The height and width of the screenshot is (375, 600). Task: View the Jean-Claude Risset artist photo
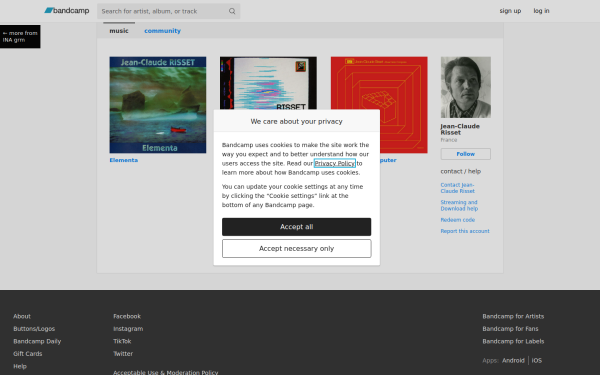(x=465, y=87)
